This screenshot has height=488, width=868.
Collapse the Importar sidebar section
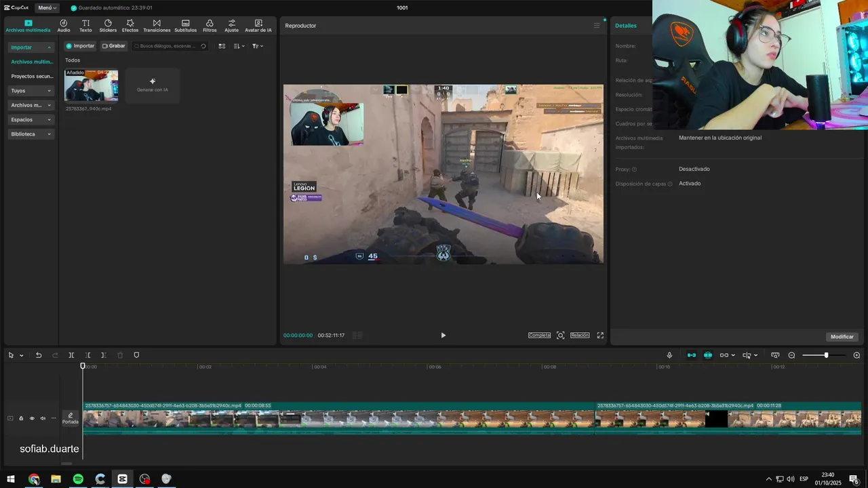[31, 47]
